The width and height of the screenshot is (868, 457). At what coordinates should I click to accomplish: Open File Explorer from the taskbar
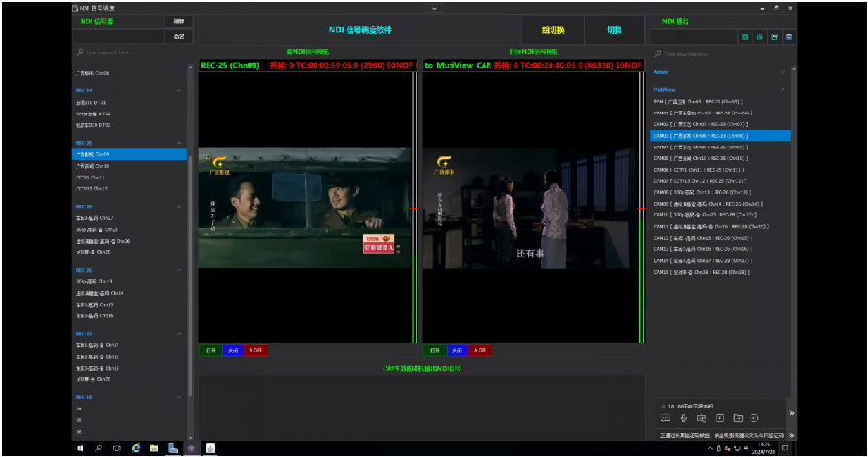(x=154, y=448)
